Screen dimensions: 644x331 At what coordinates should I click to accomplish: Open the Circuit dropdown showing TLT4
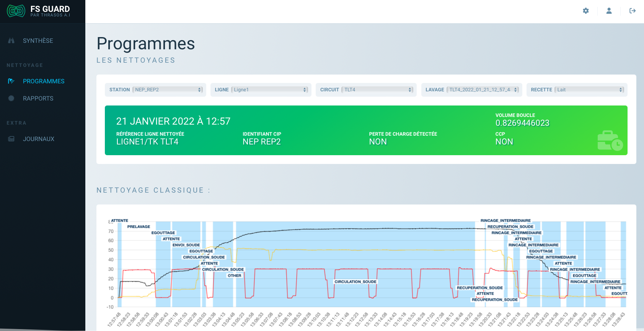pos(377,90)
